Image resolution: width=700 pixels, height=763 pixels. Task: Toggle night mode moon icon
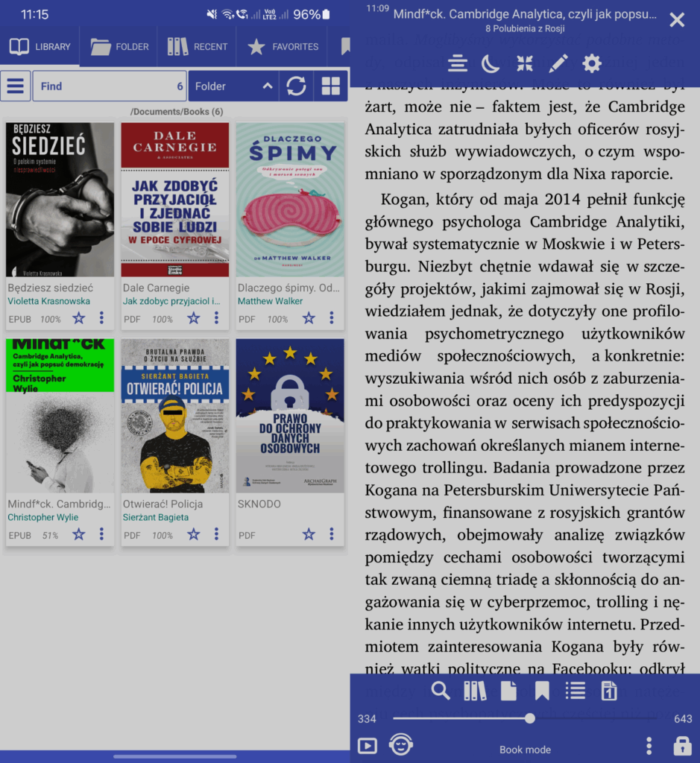pyautogui.click(x=491, y=64)
